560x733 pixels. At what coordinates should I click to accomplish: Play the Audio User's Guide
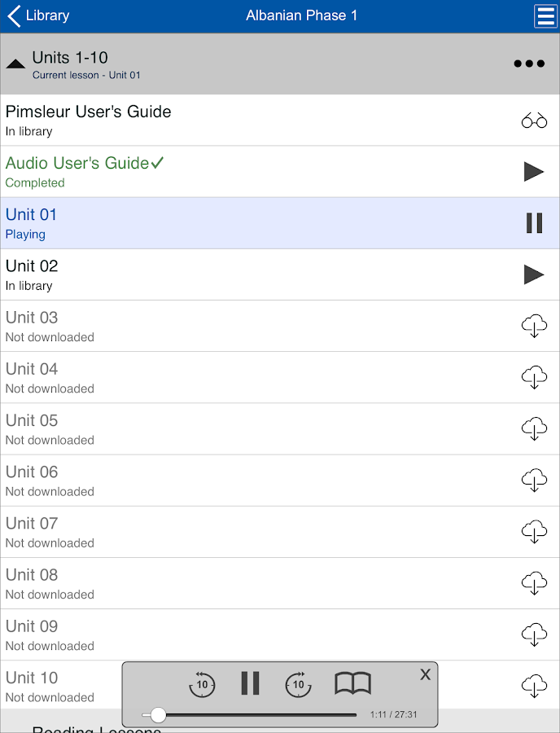(534, 171)
